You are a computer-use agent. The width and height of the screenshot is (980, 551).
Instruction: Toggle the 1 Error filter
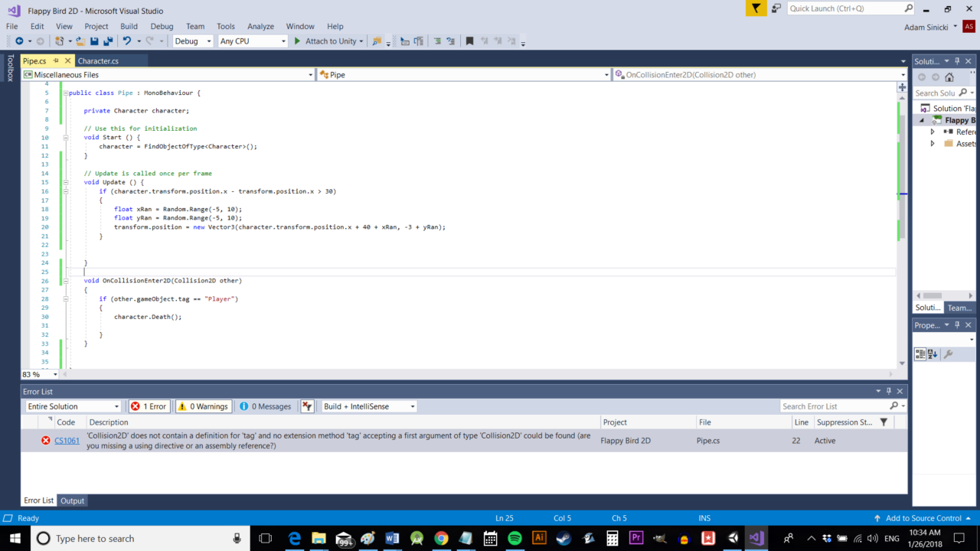(149, 406)
